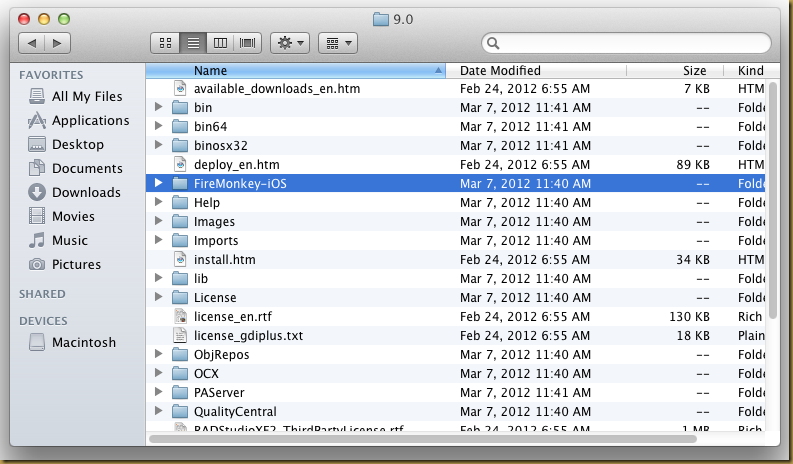
Task: Select the license_en.rtf file icon
Action: tap(180, 316)
